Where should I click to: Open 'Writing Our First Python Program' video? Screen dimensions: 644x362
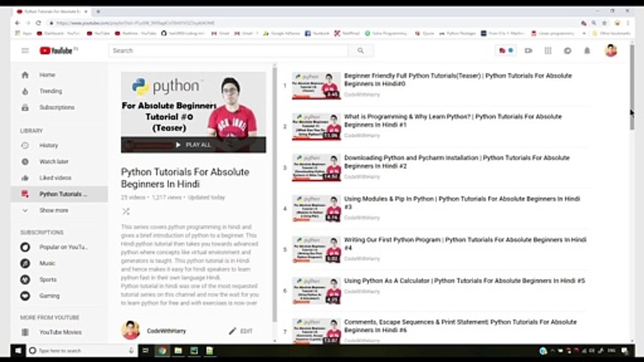pos(465,244)
